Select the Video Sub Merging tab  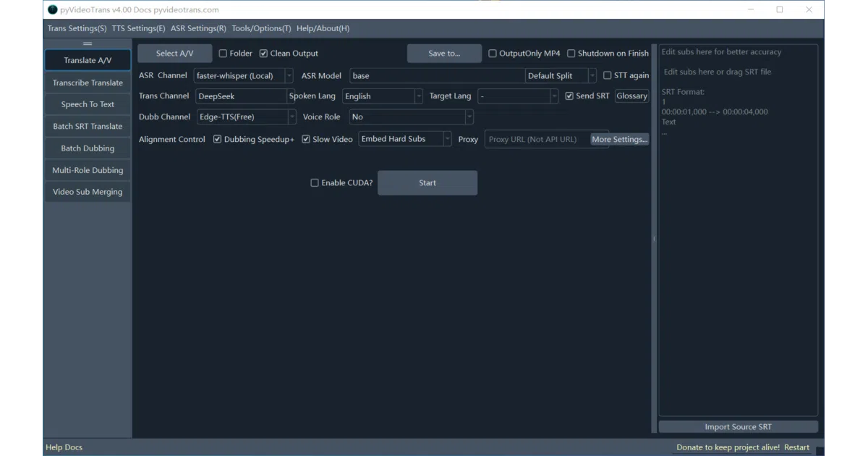click(88, 193)
